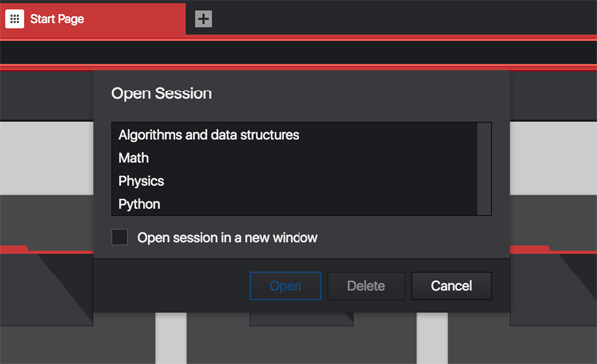Click the lower-right light gray tile below dialog
Viewport: 597px width, 364px height.
[x=432, y=338]
